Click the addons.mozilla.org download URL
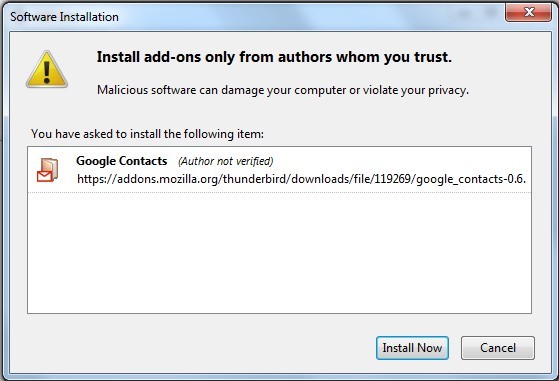559x381 pixels. (x=302, y=179)
